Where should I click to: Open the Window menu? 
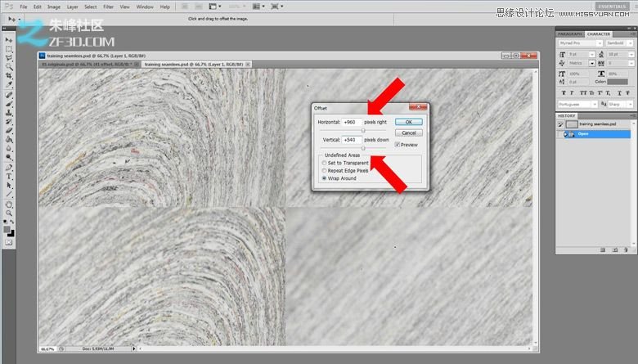point(145,7)
